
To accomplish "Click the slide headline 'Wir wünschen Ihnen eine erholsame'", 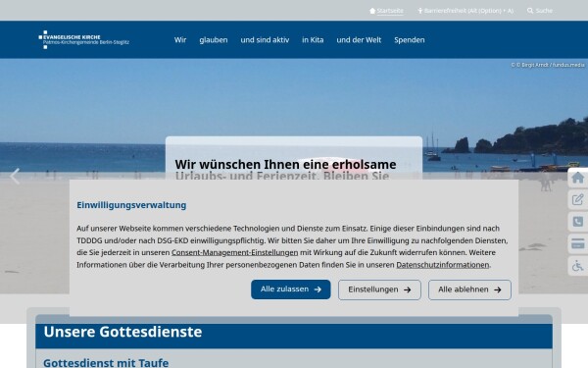I will (285, 165).
